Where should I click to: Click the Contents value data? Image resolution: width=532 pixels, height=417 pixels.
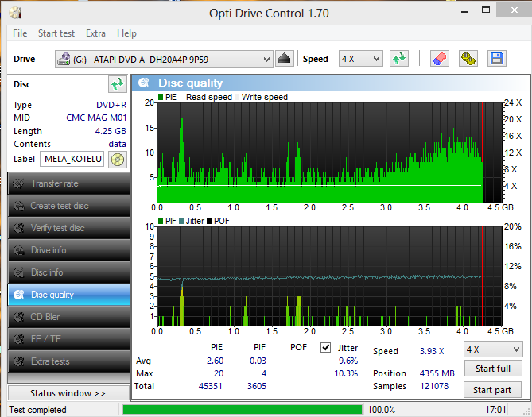tap(118, 144)
